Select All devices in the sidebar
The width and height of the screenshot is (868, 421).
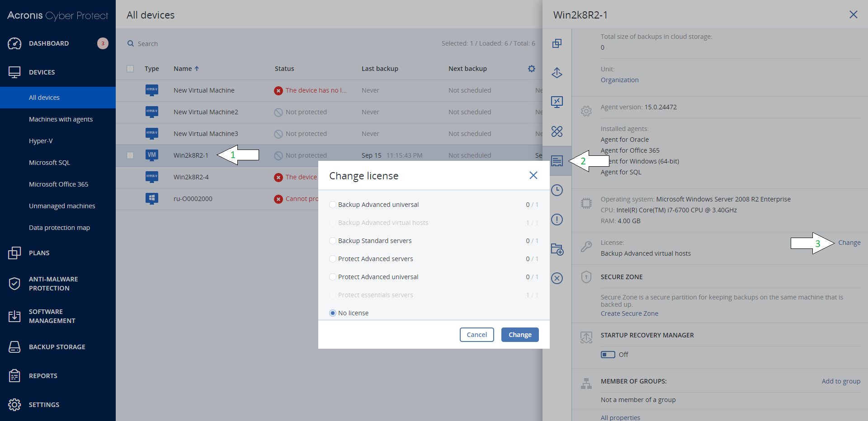(58, 98)
